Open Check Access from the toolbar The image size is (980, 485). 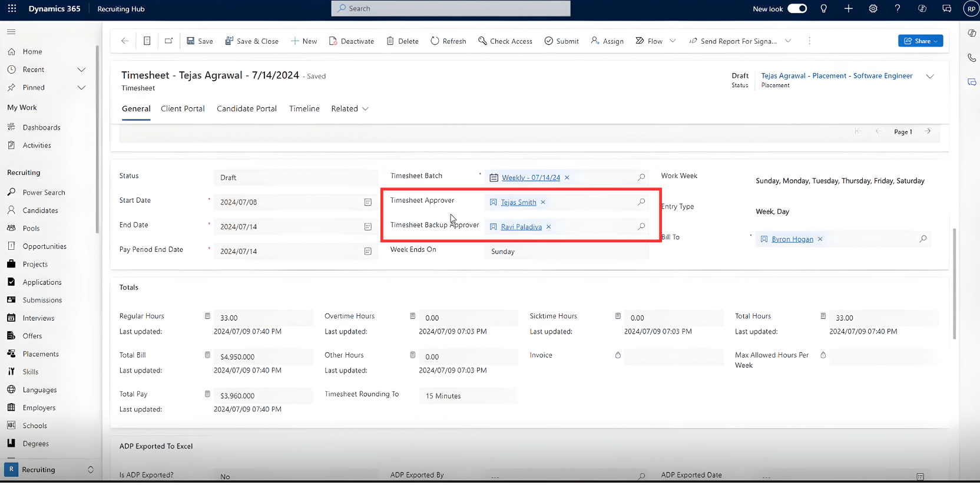click(505, 41)
